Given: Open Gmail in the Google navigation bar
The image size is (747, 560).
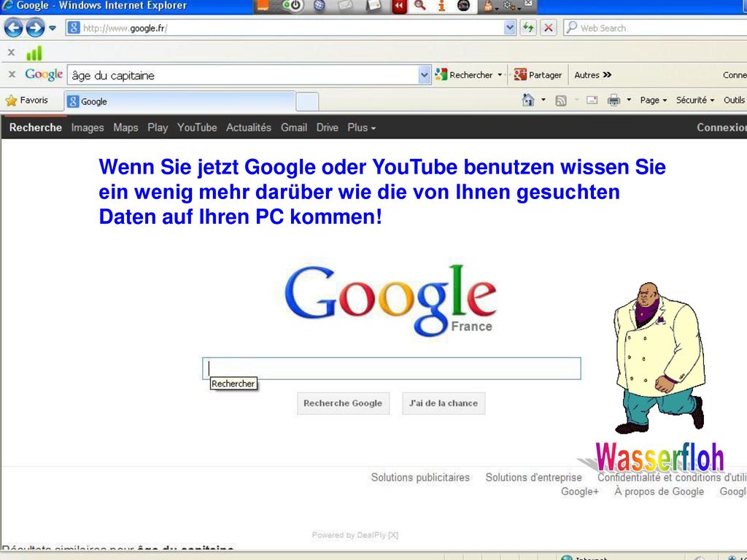Looking at the screenshot, I should point(294,128).
